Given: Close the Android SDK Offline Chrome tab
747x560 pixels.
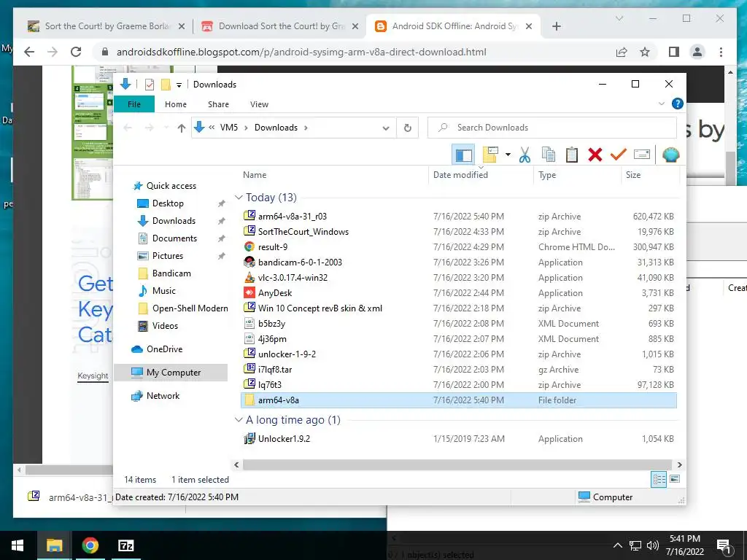Looking at the screenshot, I should click(528, 27).
